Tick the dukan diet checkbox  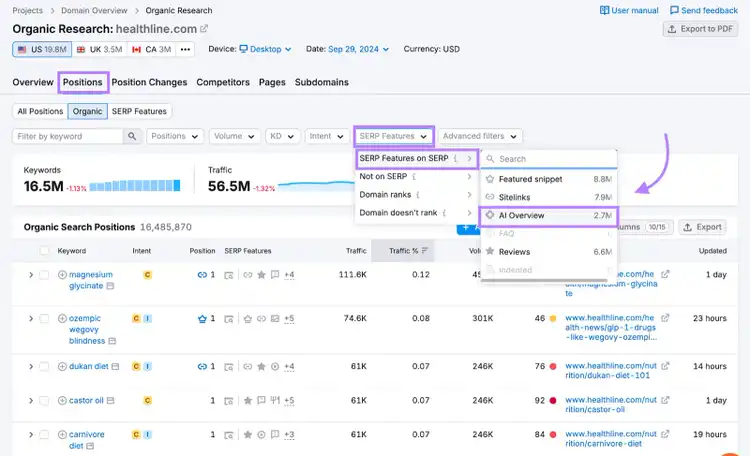point(44,367)
